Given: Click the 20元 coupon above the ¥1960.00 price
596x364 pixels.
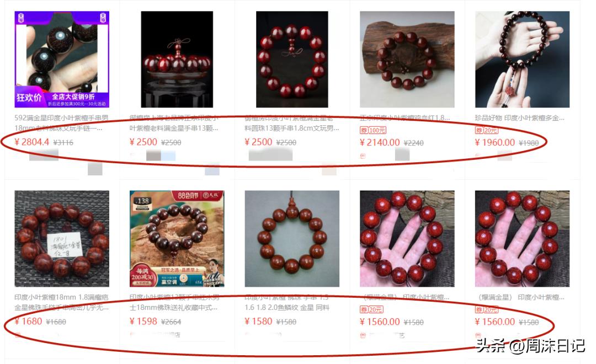Looking at the screenshot, I should tap(487, 130).
